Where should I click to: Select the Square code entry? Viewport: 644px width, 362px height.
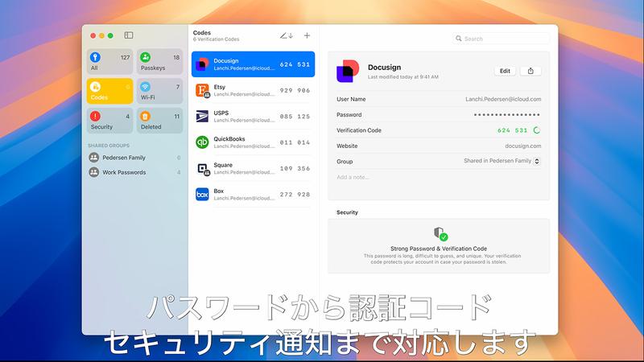(253, 168)
